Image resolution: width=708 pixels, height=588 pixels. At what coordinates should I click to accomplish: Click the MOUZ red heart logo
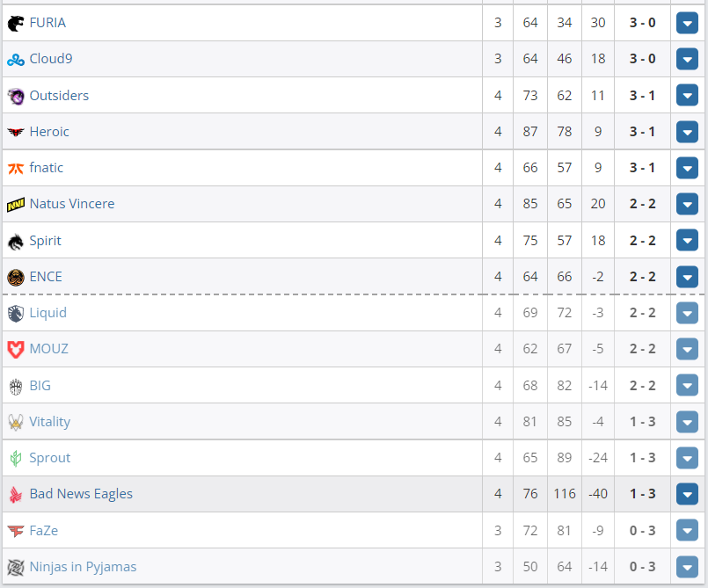15,350
